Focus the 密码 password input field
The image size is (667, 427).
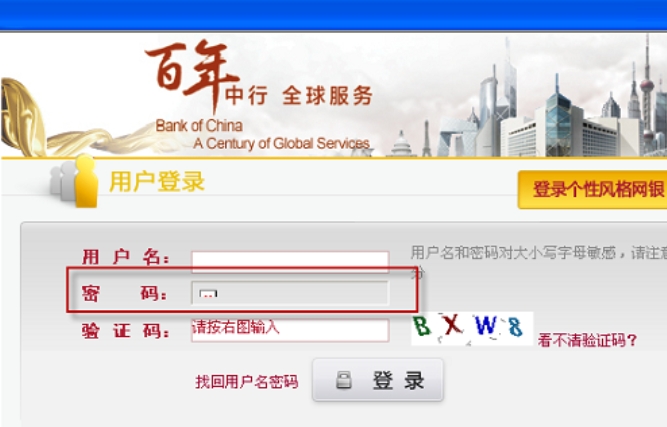(x=290, y=293)
